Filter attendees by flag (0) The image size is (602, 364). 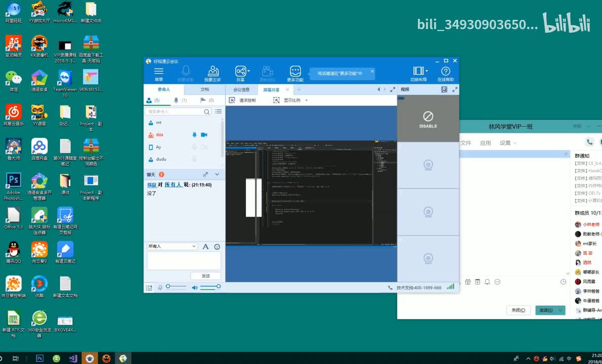[207, 100]
